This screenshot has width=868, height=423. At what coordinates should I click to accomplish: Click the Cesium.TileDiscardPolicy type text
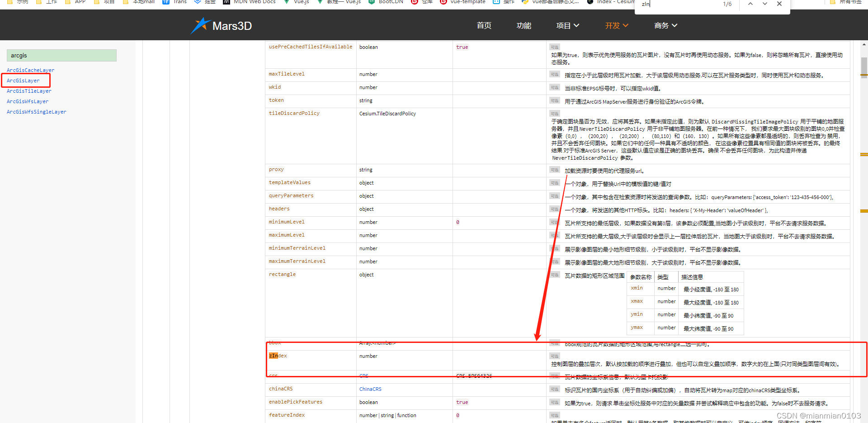tap(387, 114)
